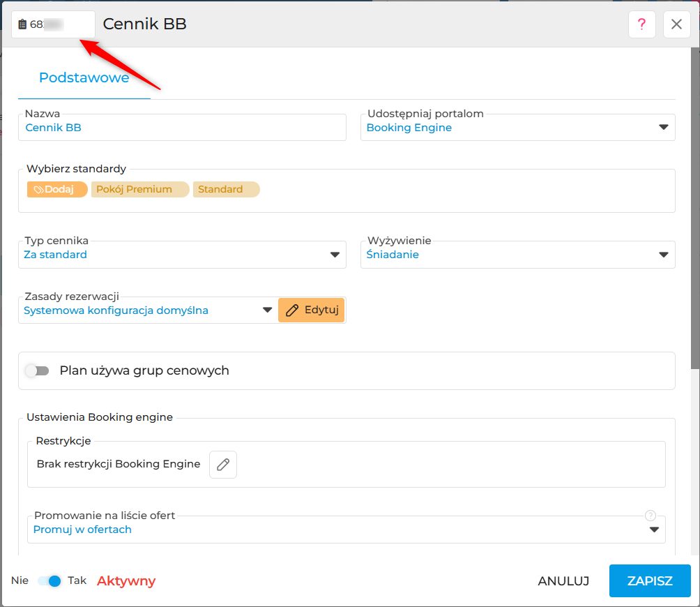Click the Brak restrykcji Booking Engine text
Screen dimensions: 700x607
[119, 464]
